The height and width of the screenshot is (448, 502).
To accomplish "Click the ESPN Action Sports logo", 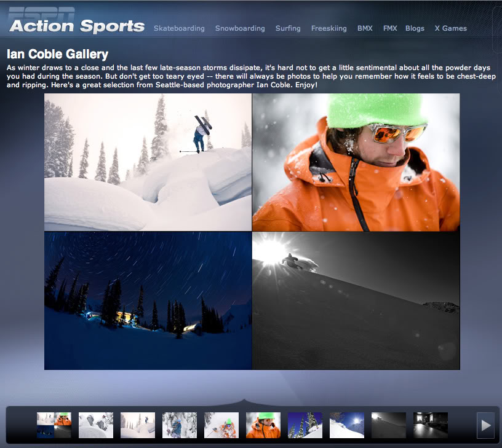I will 76,21.
